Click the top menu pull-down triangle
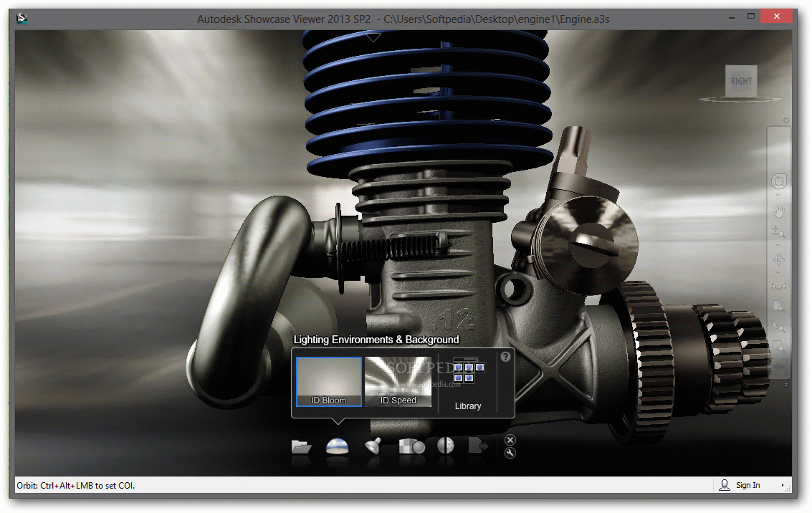Screen dimensions: 812x513 [x=373, y=37]
